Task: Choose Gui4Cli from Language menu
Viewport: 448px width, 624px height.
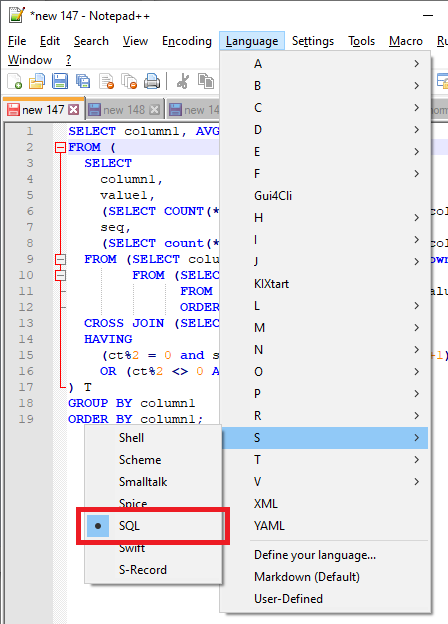Action: pos(325,196)
